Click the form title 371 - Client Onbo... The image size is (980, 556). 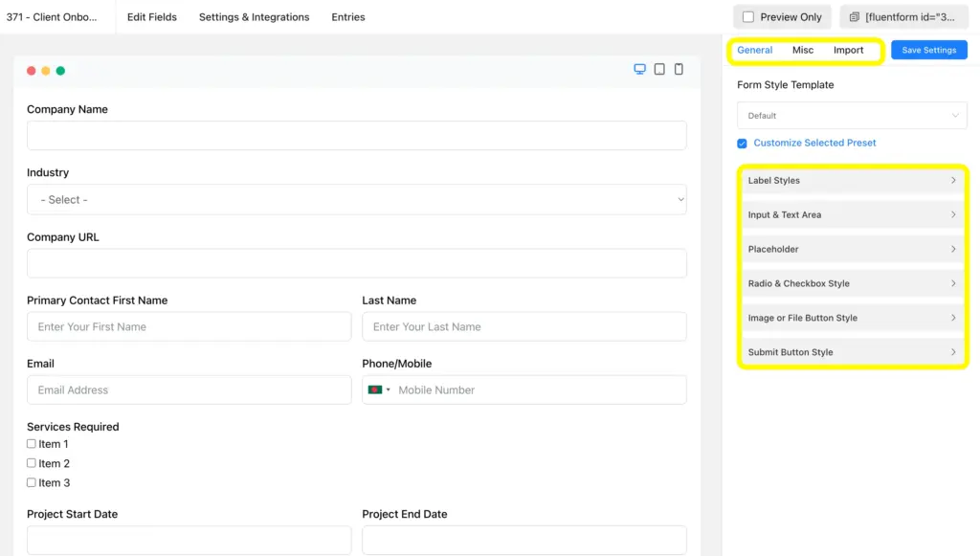pos(52,17)
